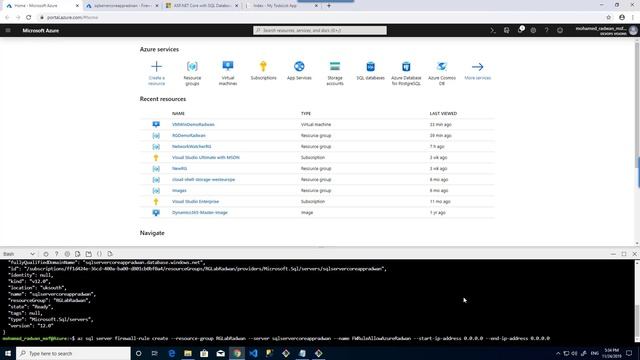Screen dimensions: 640x360
Task: Click the Create a resource plus icon
Action: click(x=156, y=66)
